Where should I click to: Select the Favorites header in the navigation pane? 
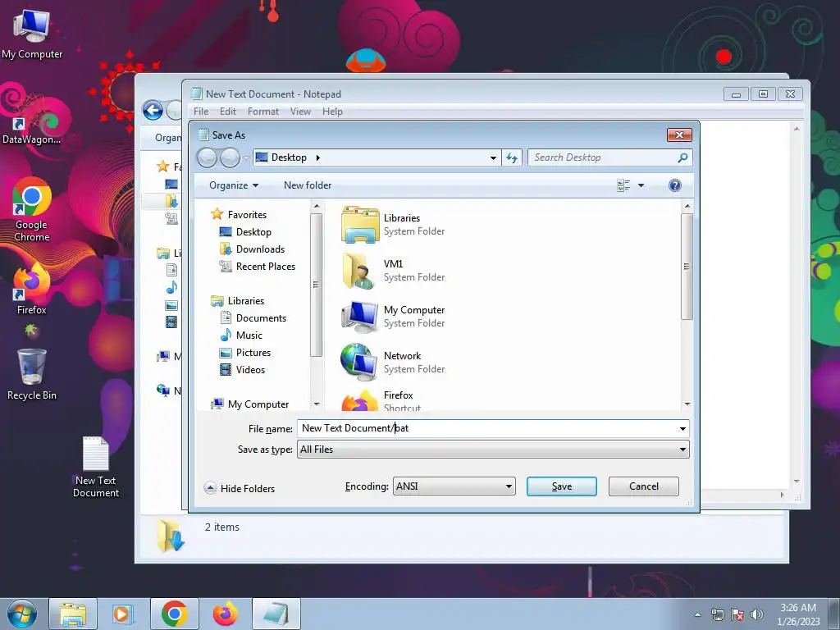[x=239, y=214]
